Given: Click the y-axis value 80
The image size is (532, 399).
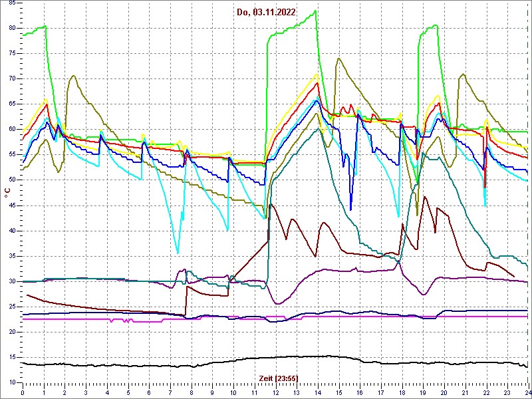Looking at the screenshot, I should click(x=11, y=28).
